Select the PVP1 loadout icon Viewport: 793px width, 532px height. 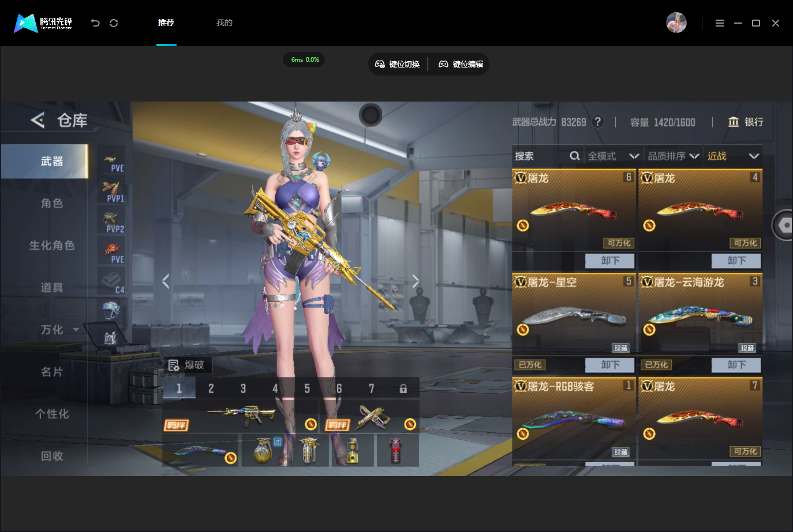point(112,192)
